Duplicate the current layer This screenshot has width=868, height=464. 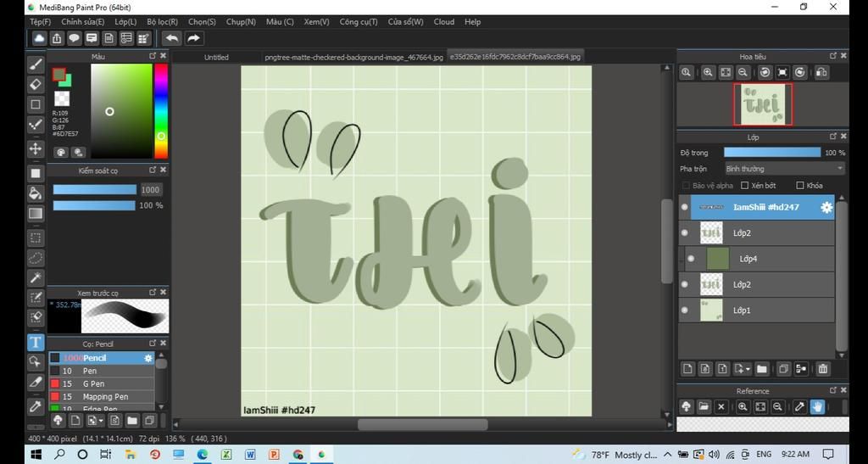[783, 369]
